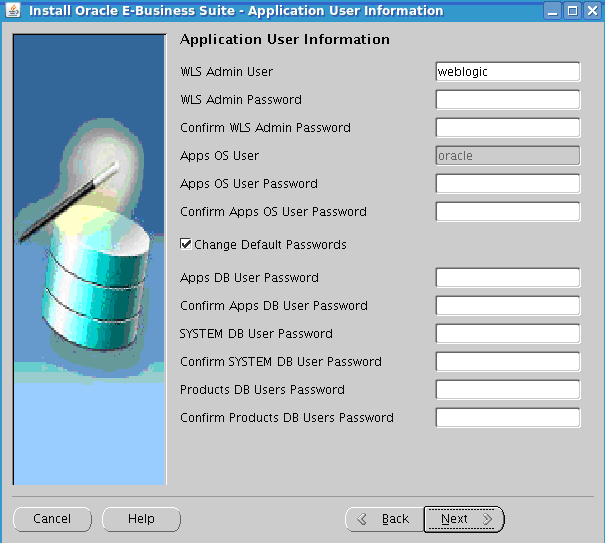Click the WLS Admin Password field

[x=508, y=100]
